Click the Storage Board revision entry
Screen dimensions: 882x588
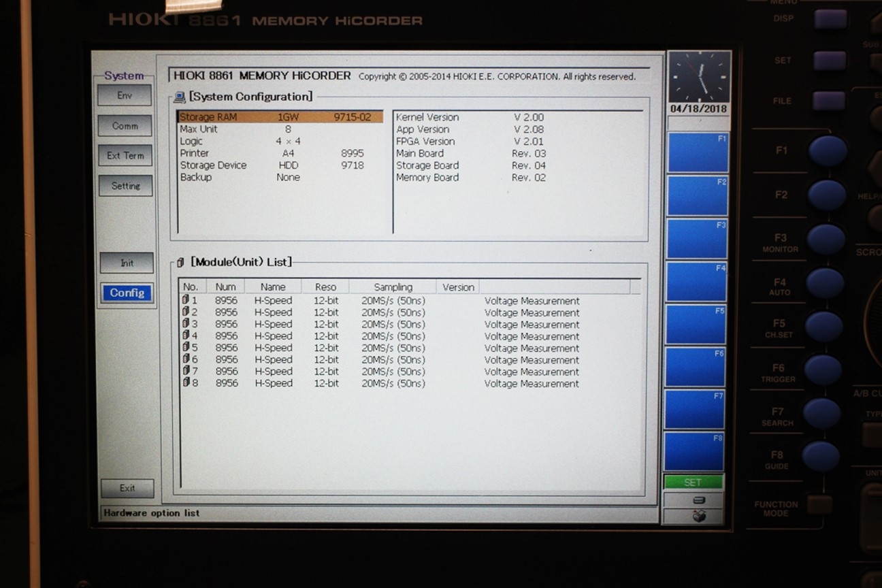[x=471, y=165]
